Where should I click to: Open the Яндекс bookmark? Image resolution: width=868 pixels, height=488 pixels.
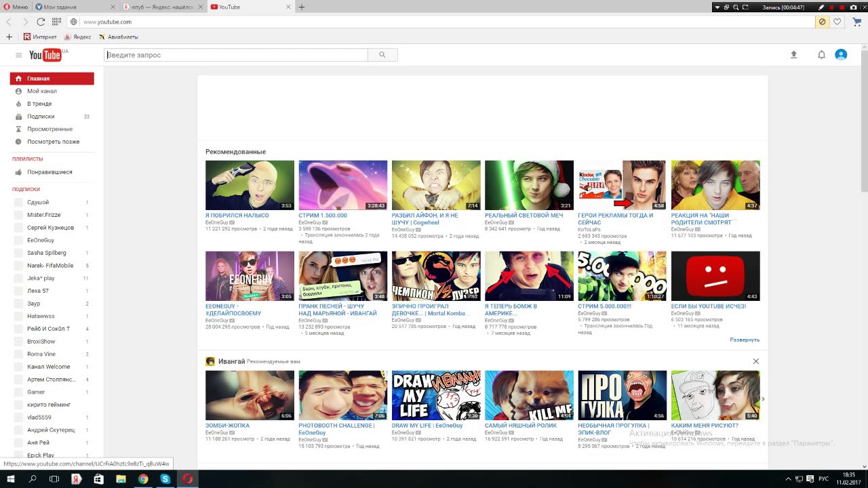(x=78, y=37)
